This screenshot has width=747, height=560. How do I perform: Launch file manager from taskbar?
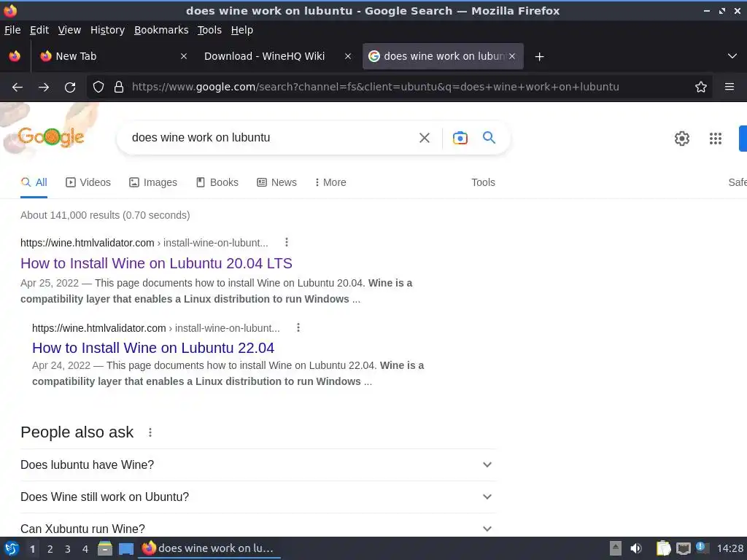(105, 548)
